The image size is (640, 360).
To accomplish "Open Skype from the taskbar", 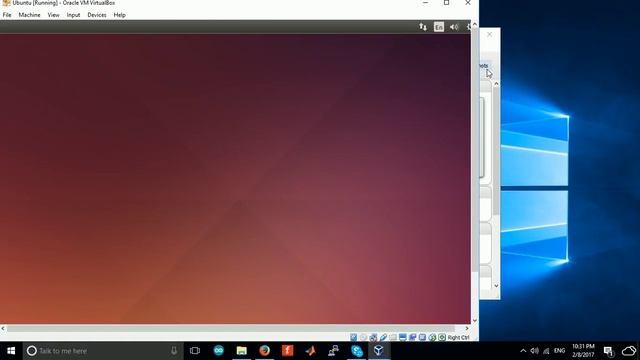I will point(356,351).
